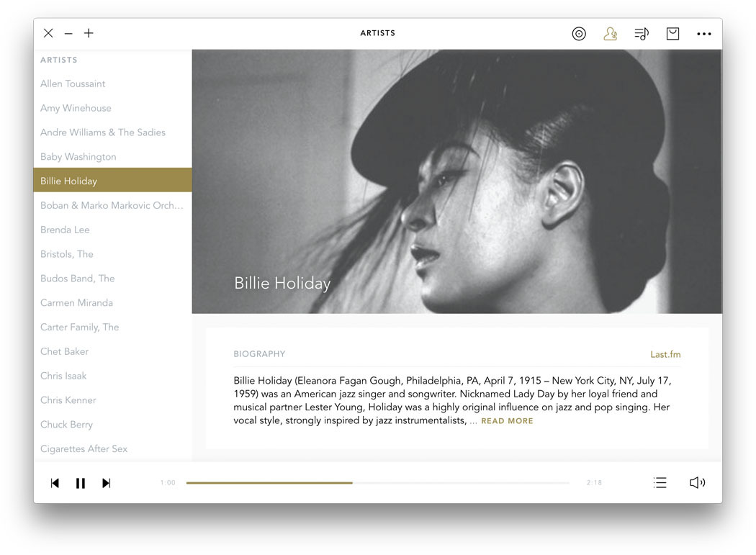
Task: Skip to the previous track
Action: 55,483
